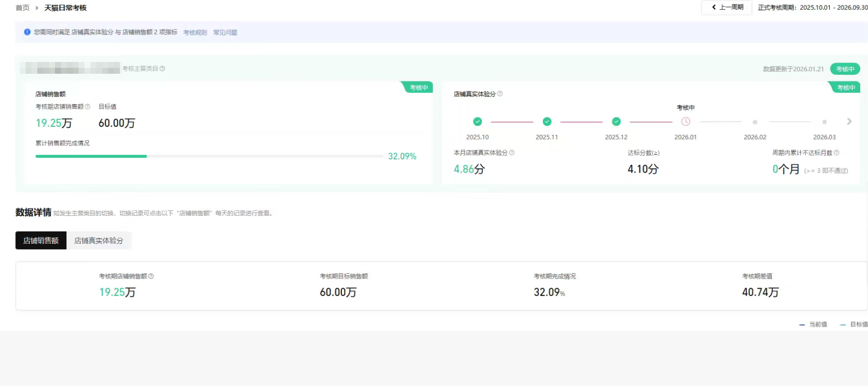This screenshot has height=386, width=868.
Task: Select the 2025.11 completed checkmark
Action: point(547,121)
